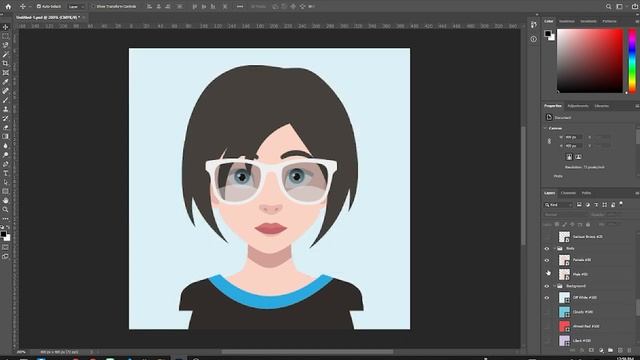The width and height of the screenshot is (640, 360).
Task: Switch to the Adjustments tab
Action: [x=578, y=106]
